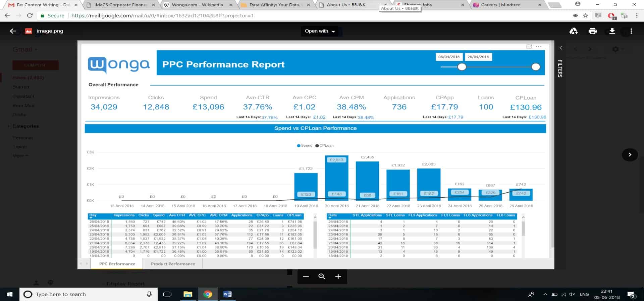Open Task View on the taskbar
644x301 pixels.
pyautogui.click(x=167, y=294)
